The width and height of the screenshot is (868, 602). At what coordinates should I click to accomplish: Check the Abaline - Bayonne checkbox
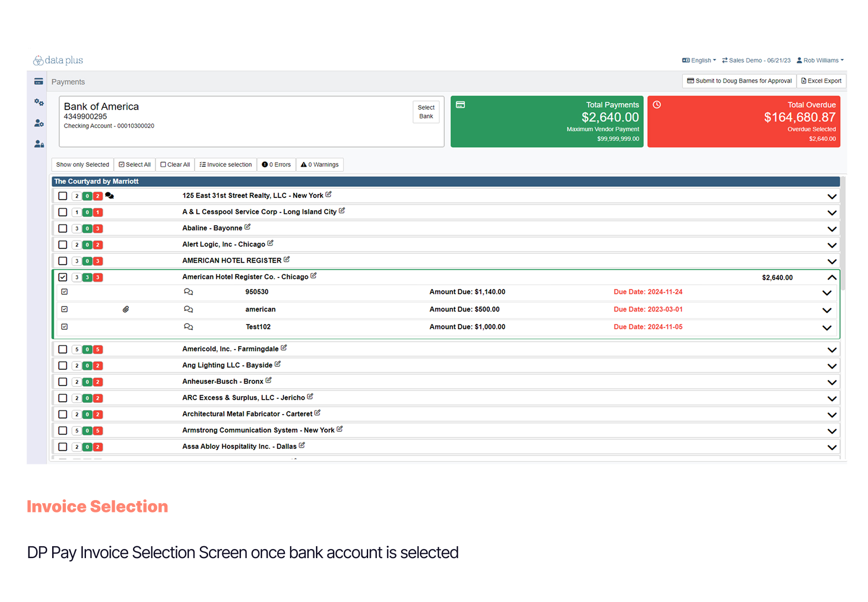[x=63, y=229]
